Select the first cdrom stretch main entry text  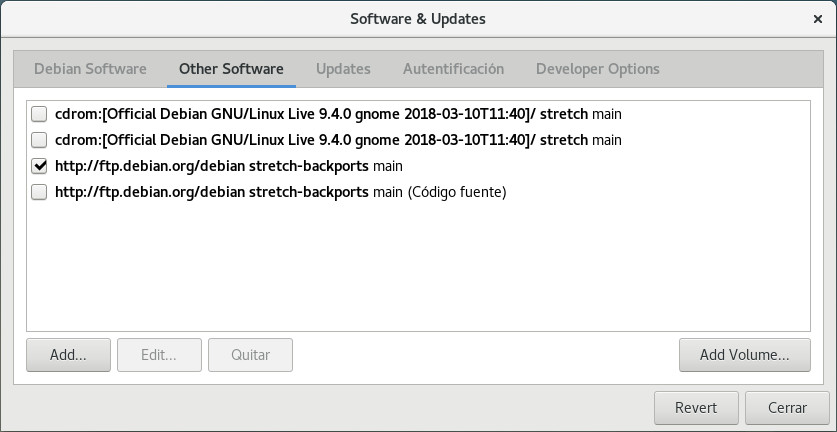pos(338,114)
